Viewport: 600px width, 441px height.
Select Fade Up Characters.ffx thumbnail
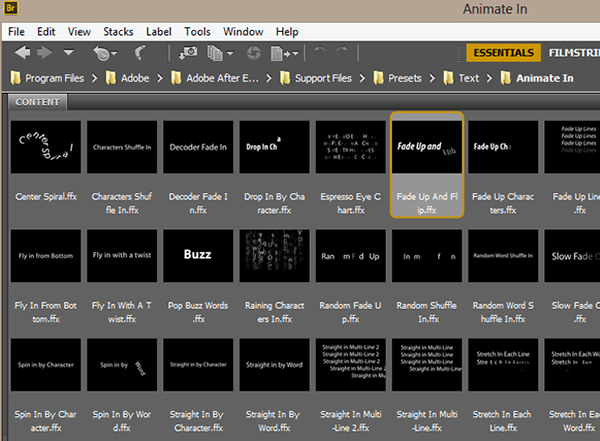point(503,147)
